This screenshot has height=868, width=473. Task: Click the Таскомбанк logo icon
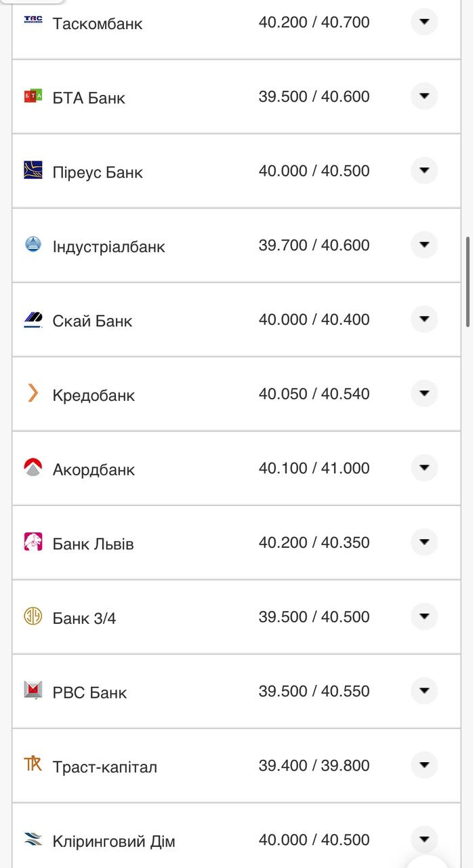point(33,20)
